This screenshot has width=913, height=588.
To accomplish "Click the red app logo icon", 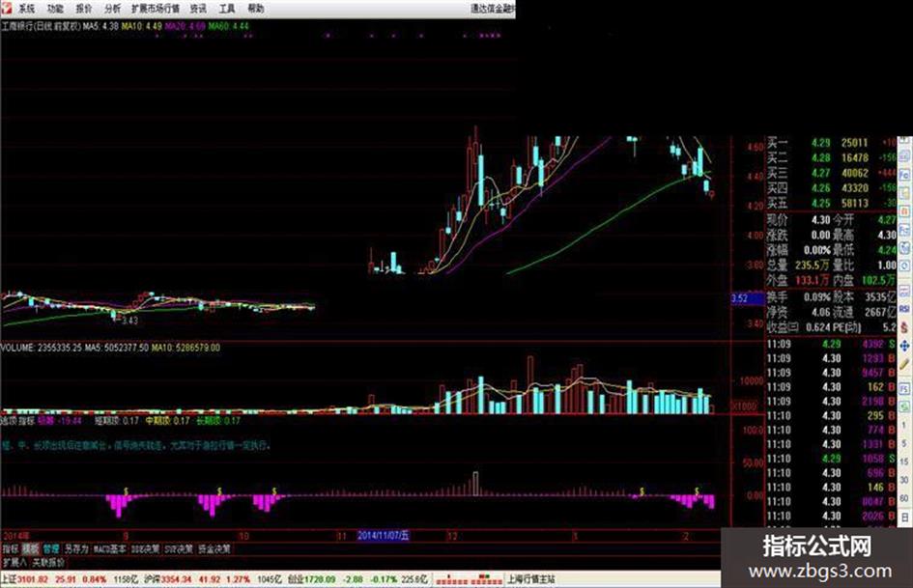I will click(x=7, y=8).
